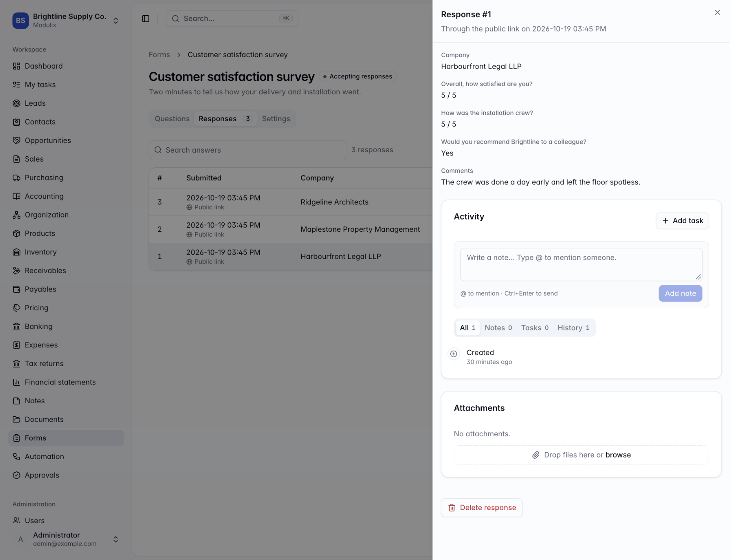Image resolution: width=730 pixels, height=560 pixels.
Task: Click the Opportunities handshake icon
Action: [16, 140]
